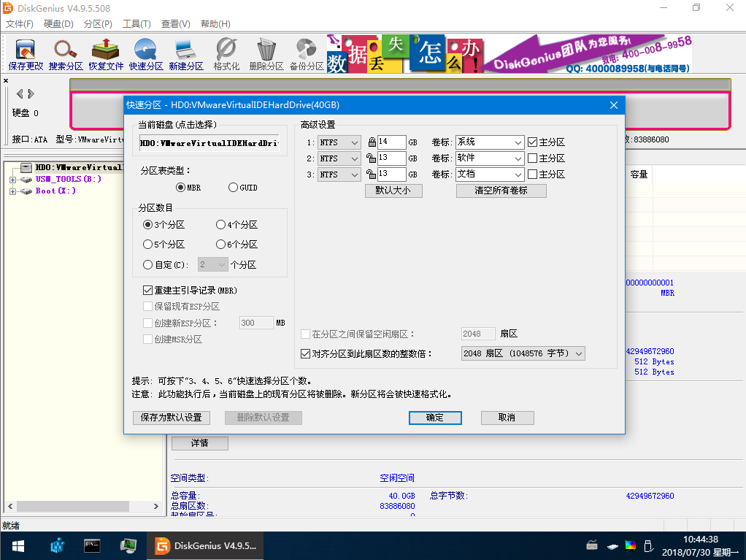746x560 pixels.
Task: Open the 2048 扇区 alignment dropdown
Action: click(523, 353)
